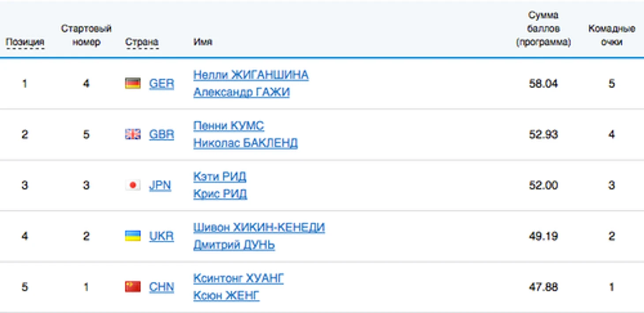The width and height of the screenshot is (644, 313).
Task: Sort table by Страна column header
Action: click(x=142, y=42)
